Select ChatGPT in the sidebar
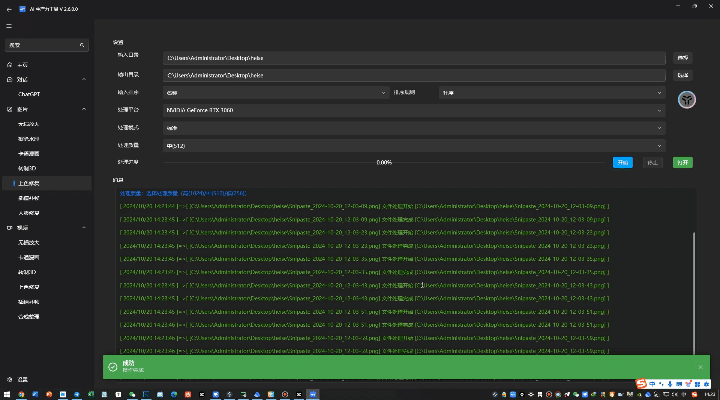 point(30,93)
